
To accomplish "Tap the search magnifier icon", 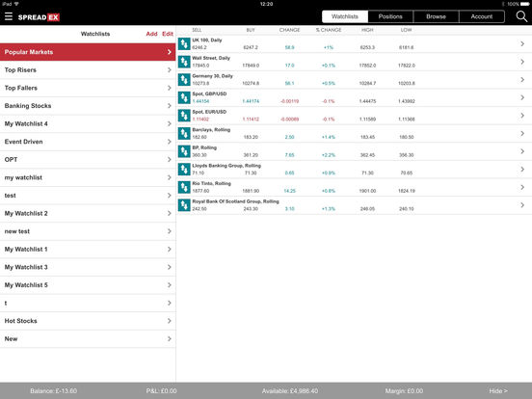I will click(x=521, y=16).
